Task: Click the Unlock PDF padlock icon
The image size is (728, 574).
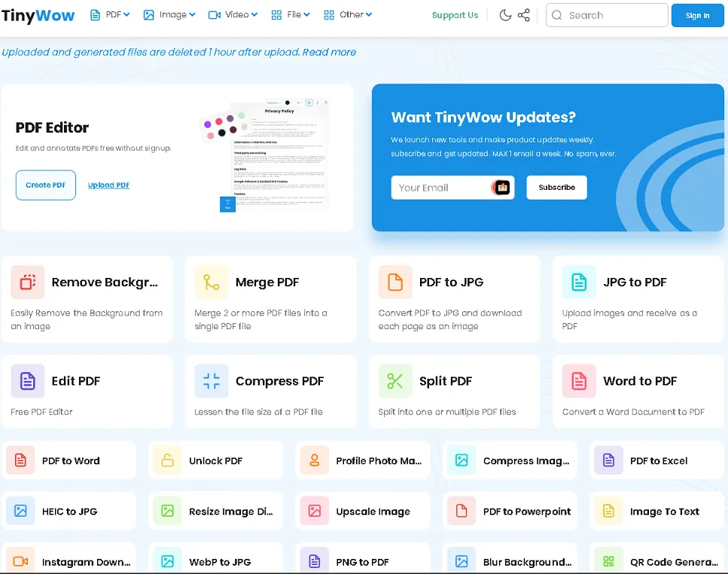Action: (x=167, y=460)
